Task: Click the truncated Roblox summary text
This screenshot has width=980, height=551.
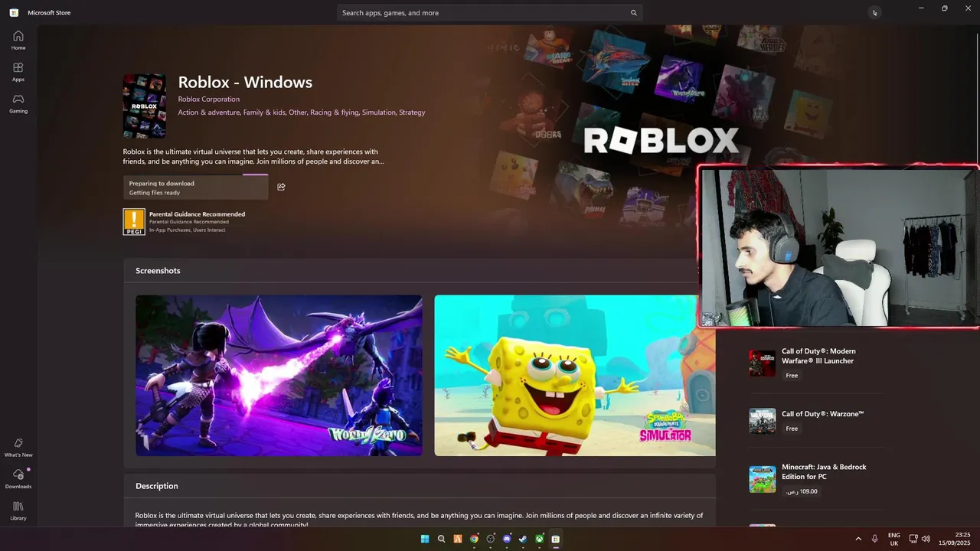Action: [x=253, y=157]
